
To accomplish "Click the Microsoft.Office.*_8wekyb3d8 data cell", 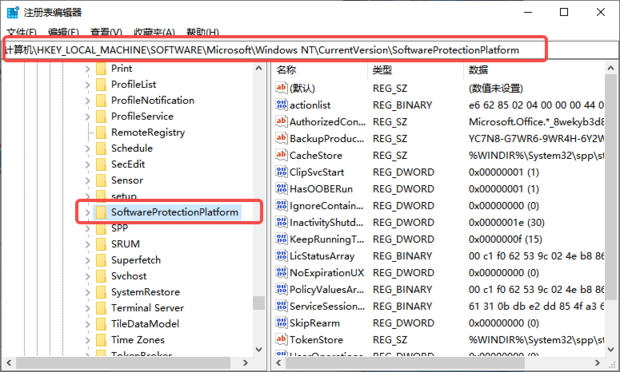I will tap(536, 121).
